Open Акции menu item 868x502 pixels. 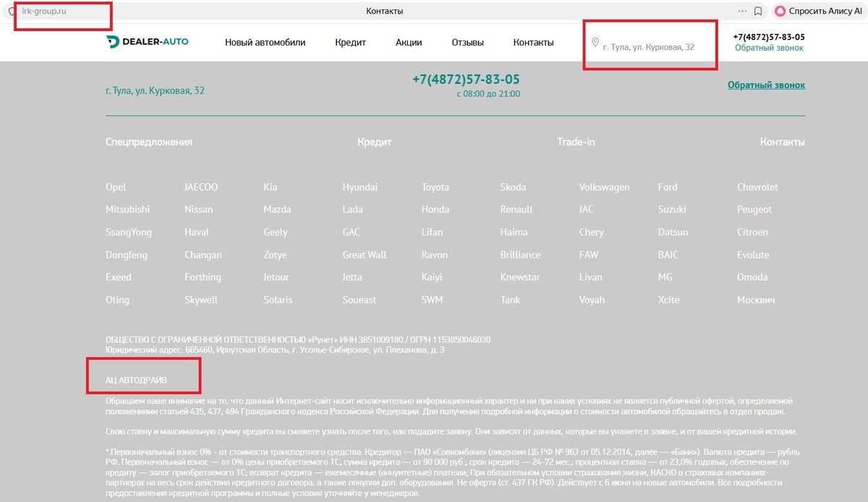pos(409,43)
